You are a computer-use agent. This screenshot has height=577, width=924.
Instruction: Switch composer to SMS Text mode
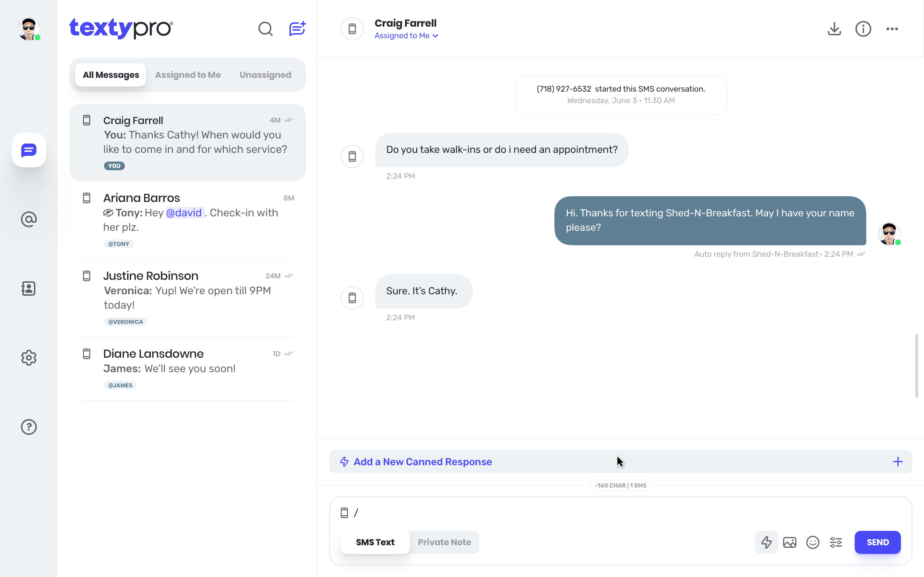[375, 542]
